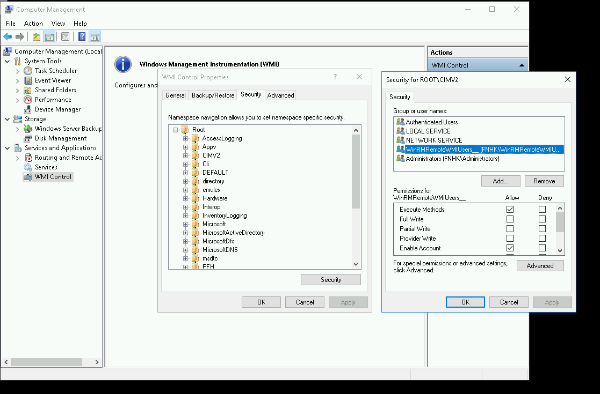Toggle Deny checkbox for Enable Account
The height and width of the screenshot is (394, 600).
542,248
